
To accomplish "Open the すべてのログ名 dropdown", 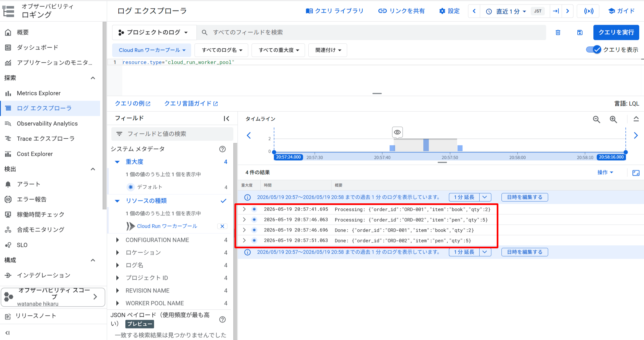I will (x=222, y=50).
